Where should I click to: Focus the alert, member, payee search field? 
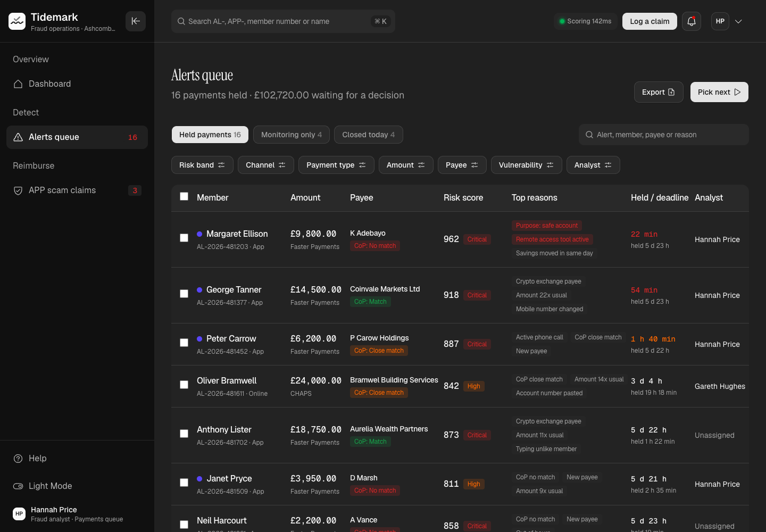[x=664, y=135]
